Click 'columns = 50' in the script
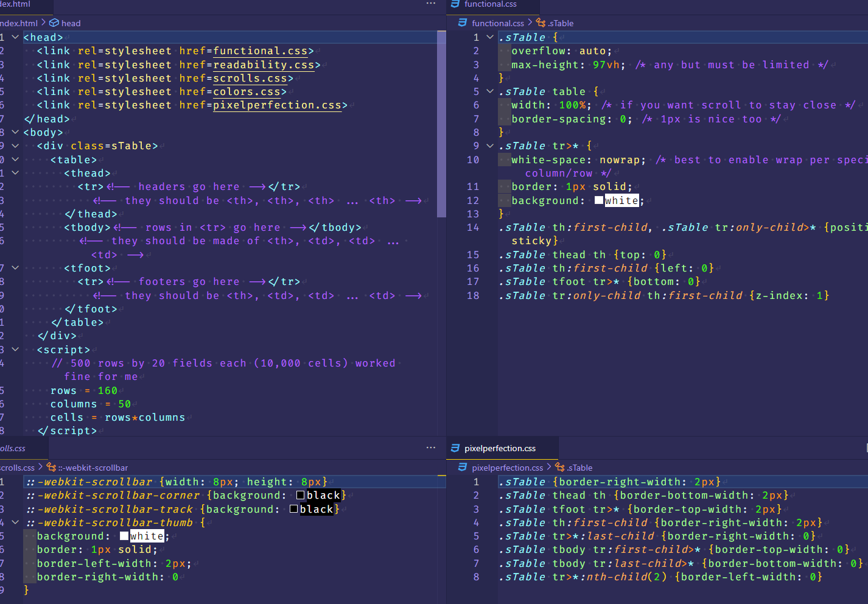Screen dimensions: 868x604 pos(91,404)
